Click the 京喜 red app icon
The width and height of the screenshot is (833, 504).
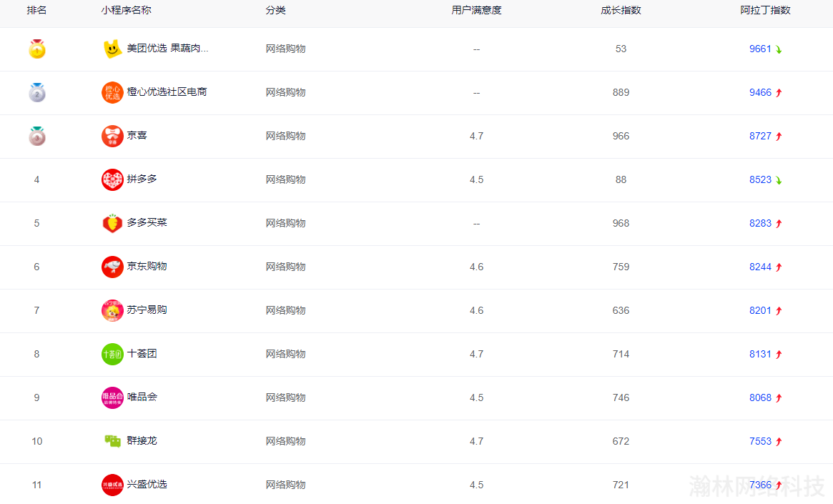112,137
